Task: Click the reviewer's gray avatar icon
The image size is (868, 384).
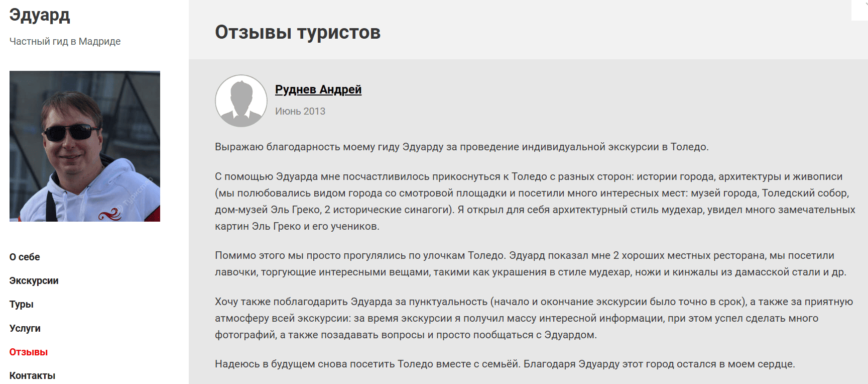Action: click(x=241, y=101)
